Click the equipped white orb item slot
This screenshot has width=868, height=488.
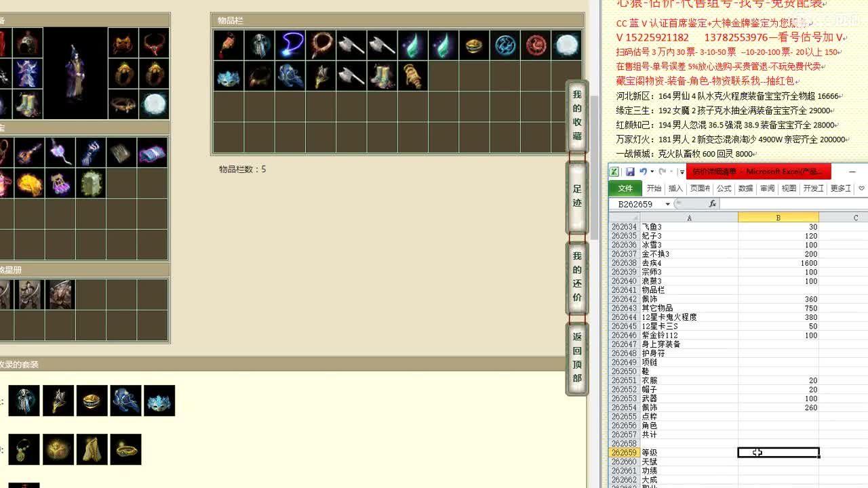155,104
